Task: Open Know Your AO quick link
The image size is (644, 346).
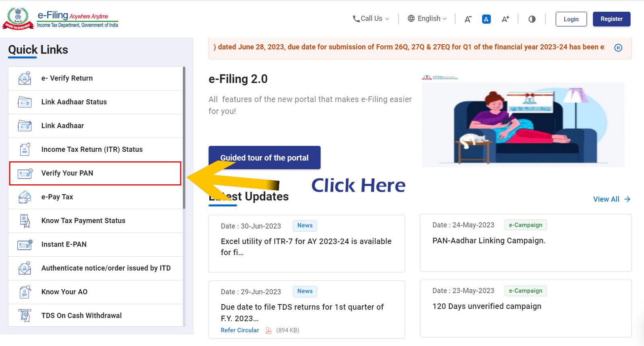Action: (x=95, y=292)
